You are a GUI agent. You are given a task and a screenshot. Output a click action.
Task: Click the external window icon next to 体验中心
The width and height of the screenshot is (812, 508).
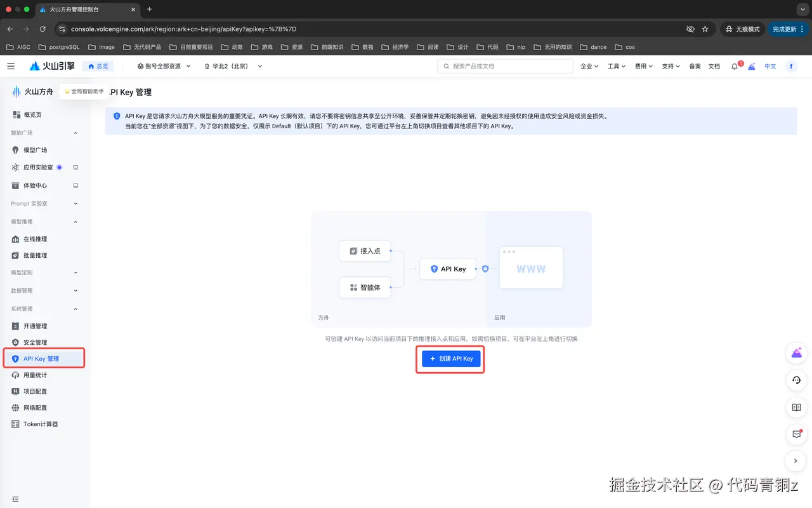[x=75, y=185]
